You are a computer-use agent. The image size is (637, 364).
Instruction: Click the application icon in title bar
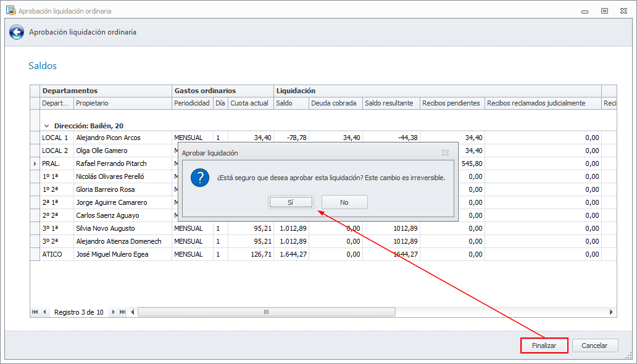(10, 10)
